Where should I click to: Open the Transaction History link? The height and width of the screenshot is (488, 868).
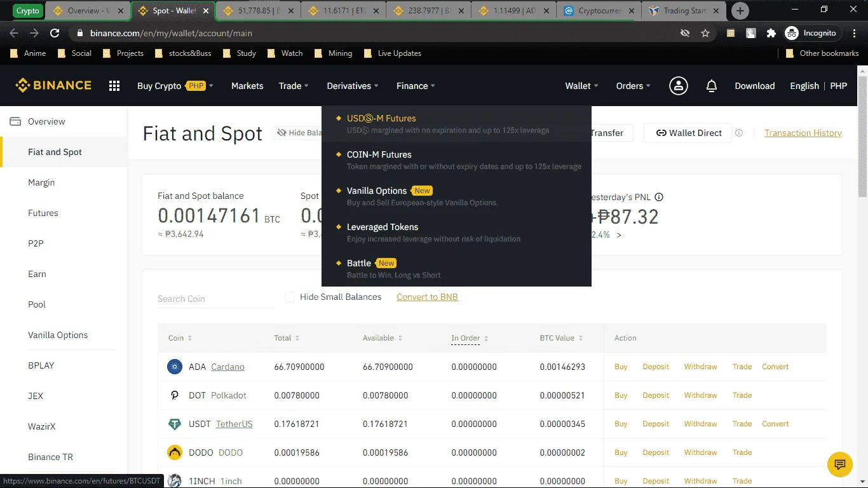(x=803, y=133)
